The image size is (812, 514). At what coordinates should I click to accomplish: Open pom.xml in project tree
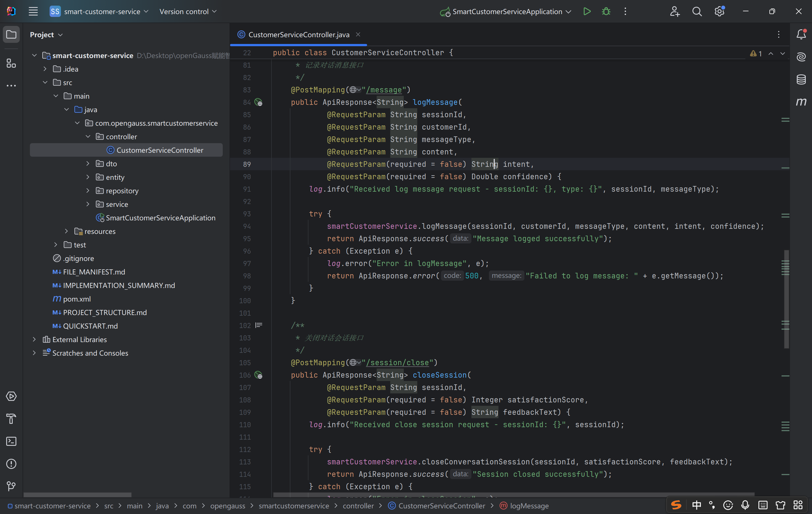point(77,299)
